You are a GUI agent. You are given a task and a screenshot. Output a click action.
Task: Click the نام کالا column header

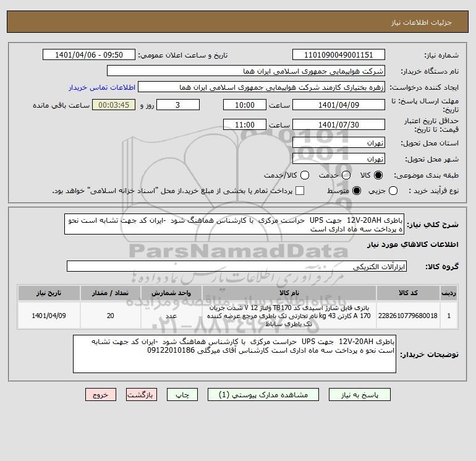point(289,293)
